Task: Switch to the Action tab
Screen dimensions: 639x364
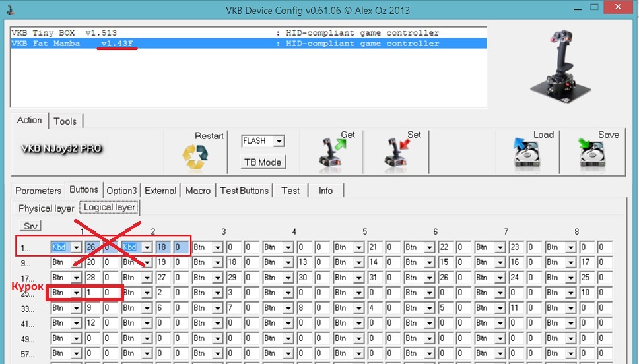Action: pos(29,121)
